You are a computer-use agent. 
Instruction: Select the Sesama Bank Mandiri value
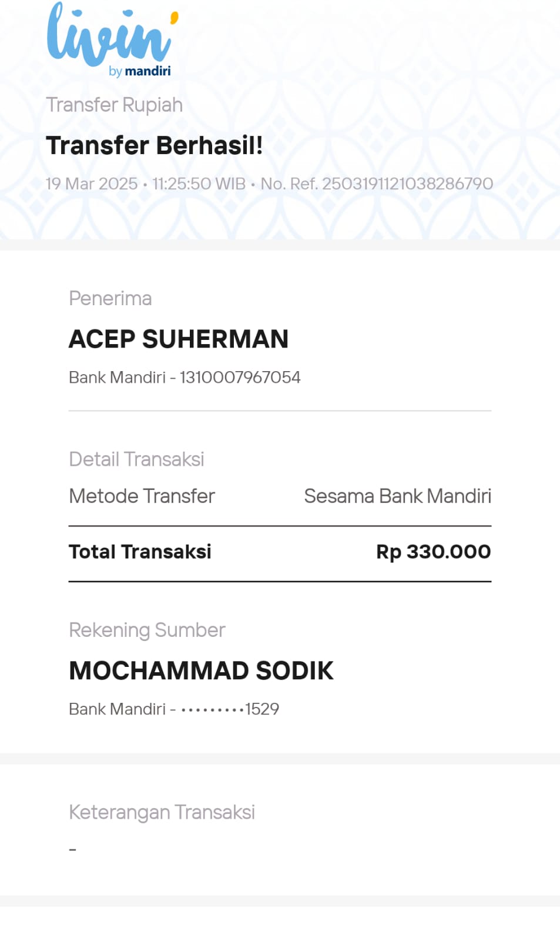pos(397,496)
